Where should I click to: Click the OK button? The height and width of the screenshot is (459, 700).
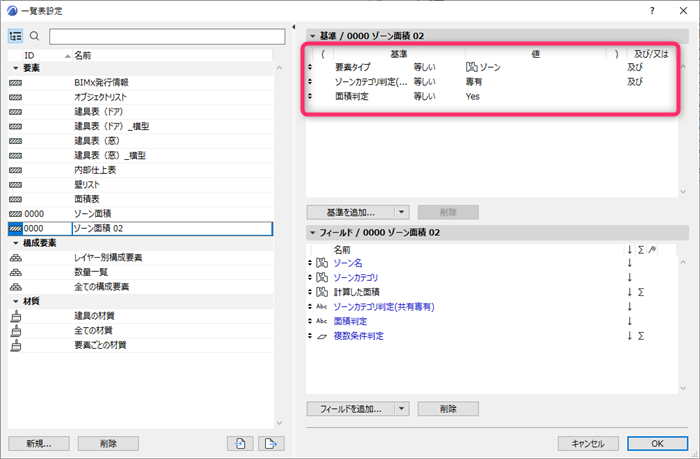657,443
